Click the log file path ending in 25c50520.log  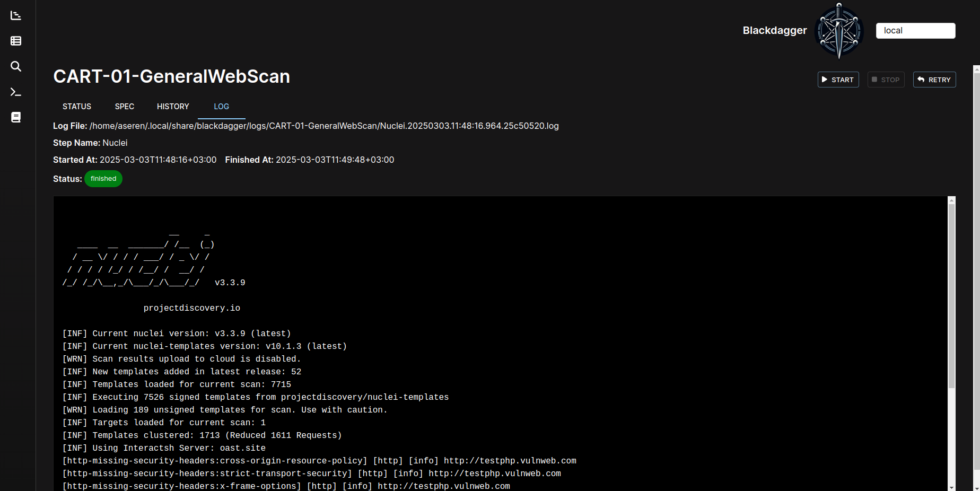pyautogui.click(x=324, y=126)
